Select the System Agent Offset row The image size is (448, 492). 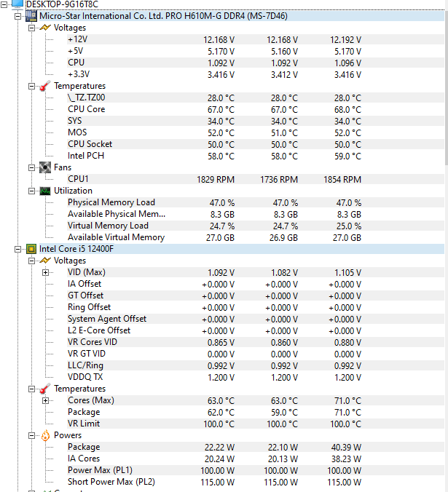pyautogui.click(x=255, y=319)
